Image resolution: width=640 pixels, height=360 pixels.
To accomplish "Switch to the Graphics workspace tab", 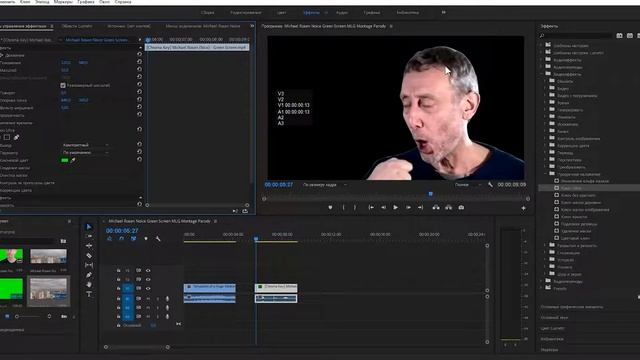I will (371, 13).
